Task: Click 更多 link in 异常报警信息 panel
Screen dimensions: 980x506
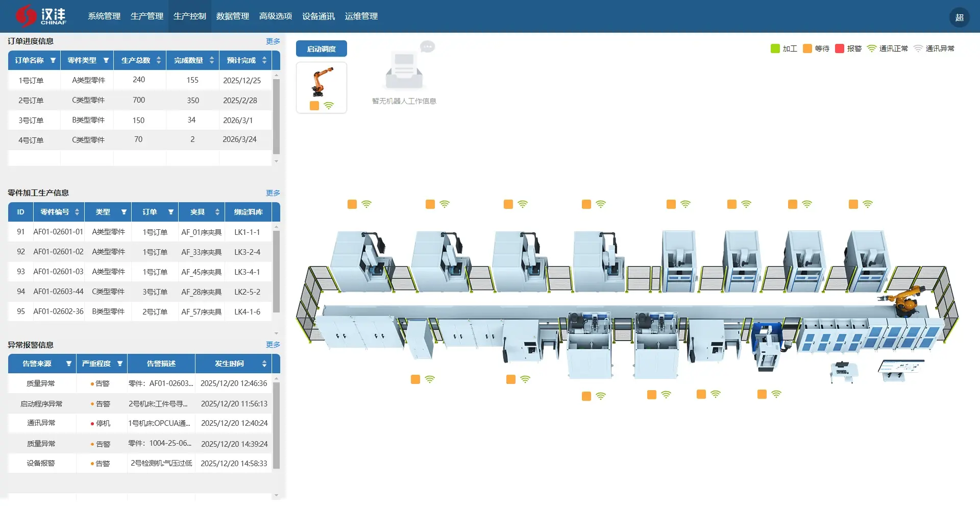Action: 273,345
